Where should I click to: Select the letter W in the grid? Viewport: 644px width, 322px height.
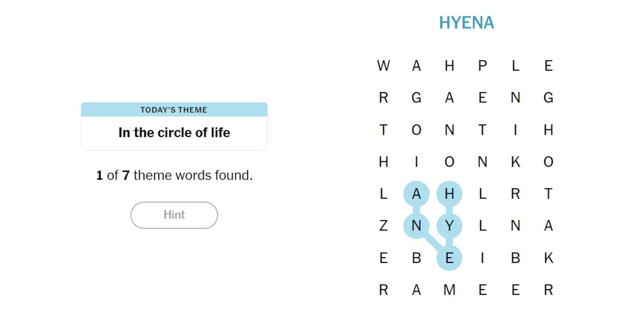383,66
